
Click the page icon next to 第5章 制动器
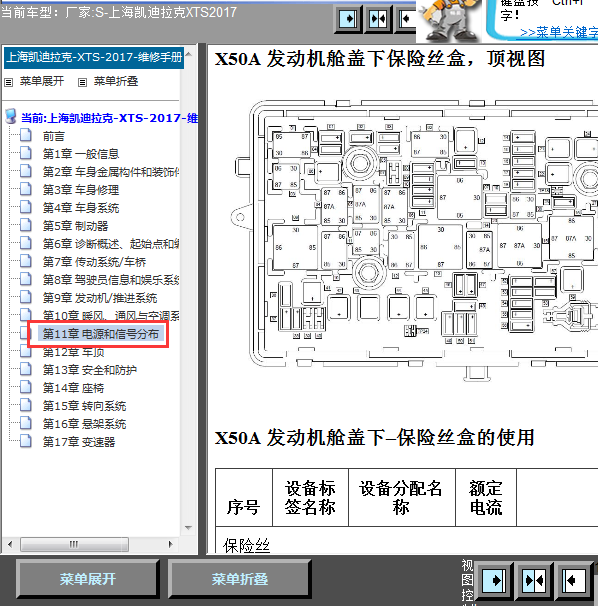point(26,225)
